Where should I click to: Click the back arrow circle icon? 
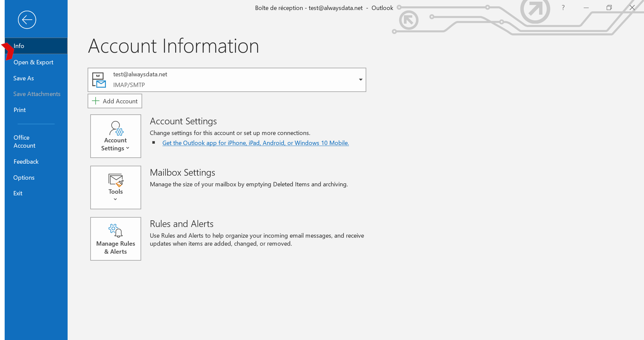click(x=27, y=20)
